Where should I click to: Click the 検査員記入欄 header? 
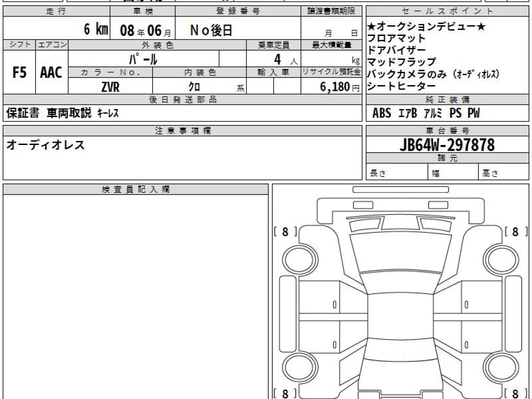point(136,189)
